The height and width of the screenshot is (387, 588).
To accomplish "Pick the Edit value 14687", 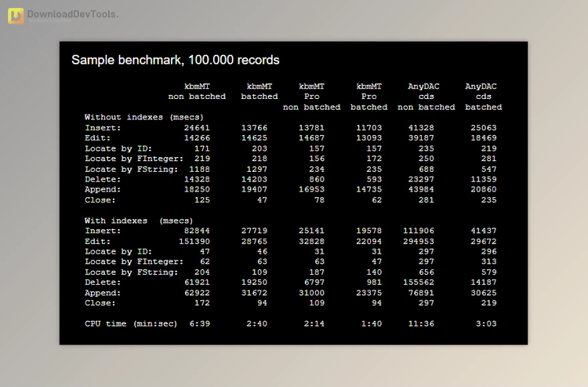I will 311,137.
